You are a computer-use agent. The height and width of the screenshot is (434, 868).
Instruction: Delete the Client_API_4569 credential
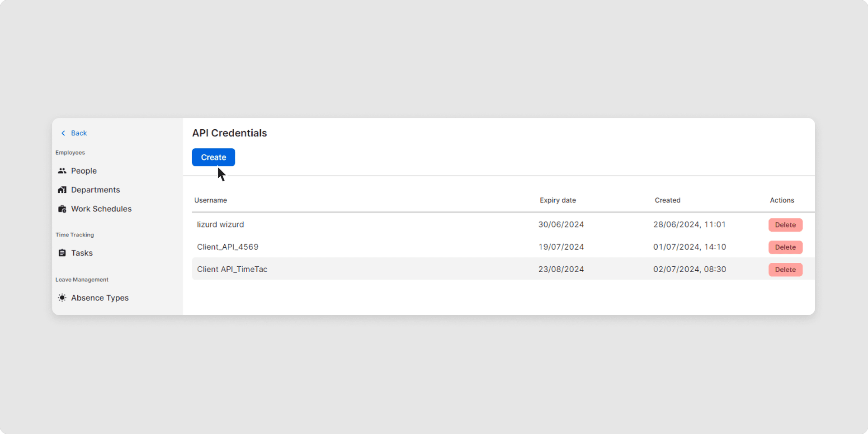(785, 247)
